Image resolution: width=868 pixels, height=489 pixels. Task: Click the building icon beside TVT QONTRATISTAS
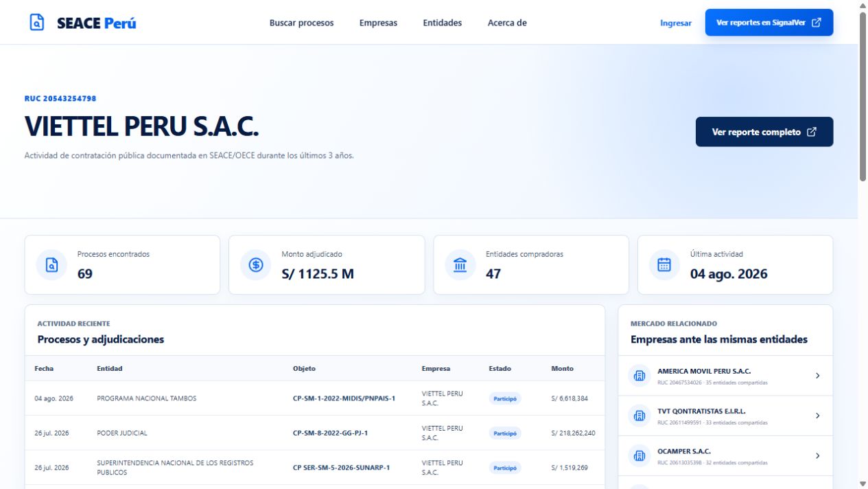640,416
